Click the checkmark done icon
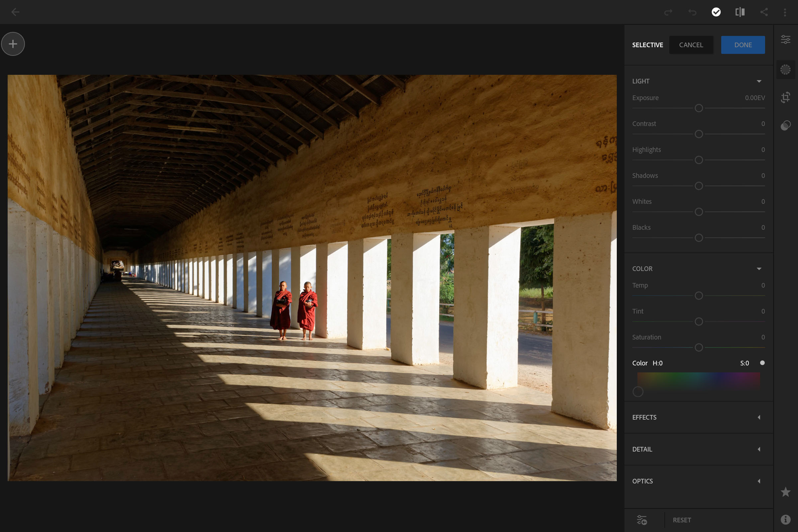This screenshot has height=532, width=798. [x=716, y=11]
